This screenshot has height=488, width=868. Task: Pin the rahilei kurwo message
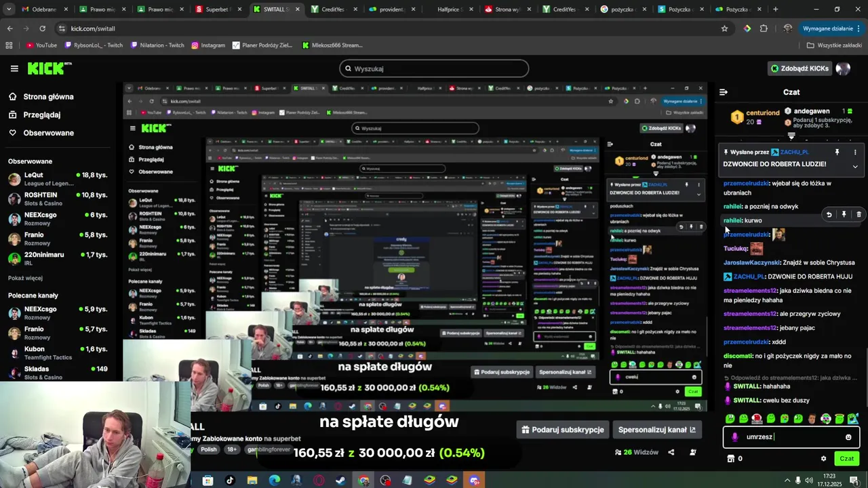(x=844, y=215)
